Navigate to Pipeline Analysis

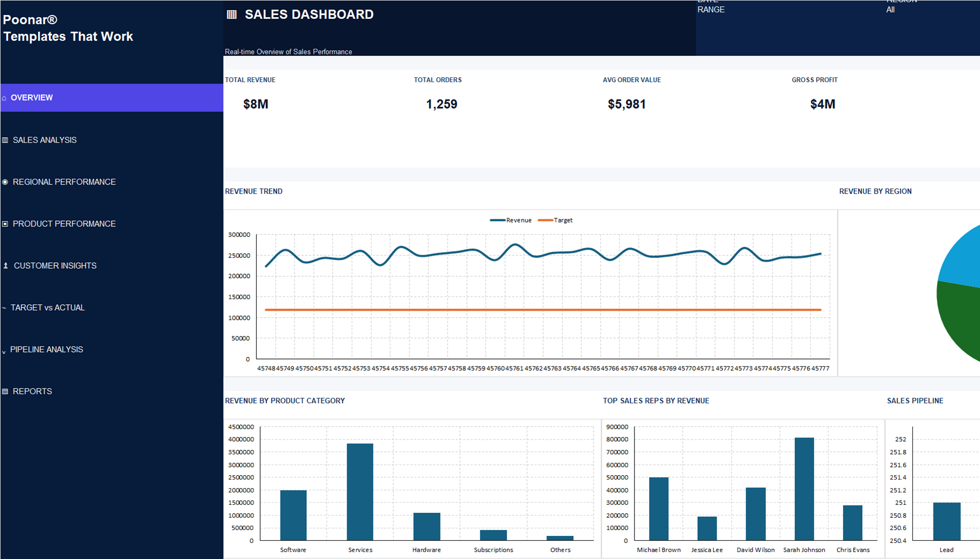(46, 350)
